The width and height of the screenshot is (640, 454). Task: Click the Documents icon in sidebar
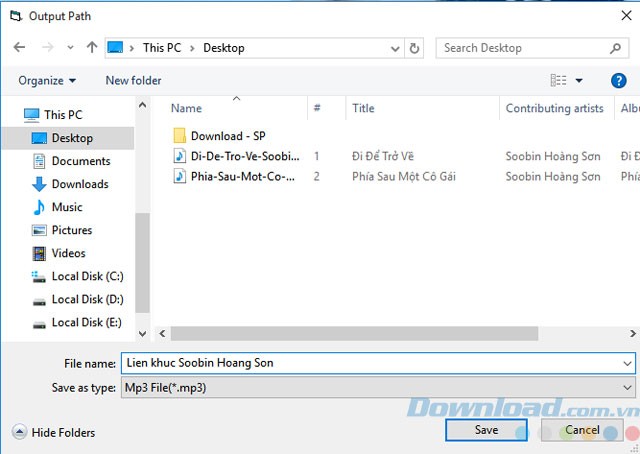tap(39, 161)
